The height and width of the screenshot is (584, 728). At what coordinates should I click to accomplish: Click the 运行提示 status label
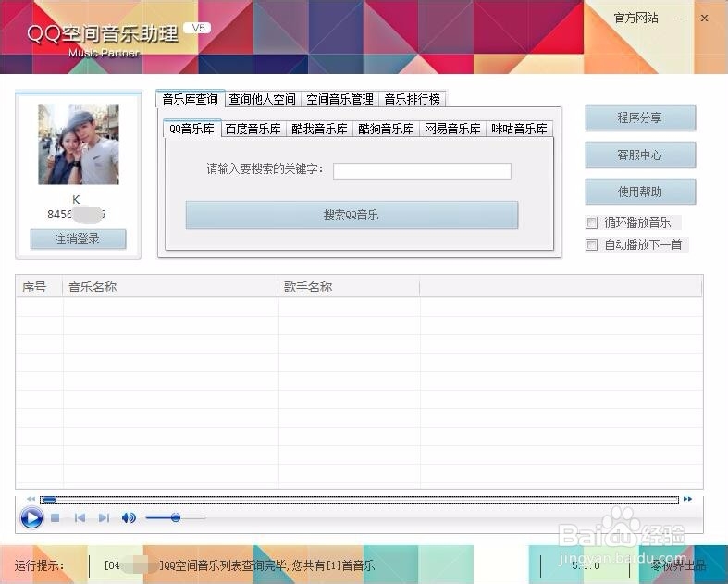coord(39,565)
